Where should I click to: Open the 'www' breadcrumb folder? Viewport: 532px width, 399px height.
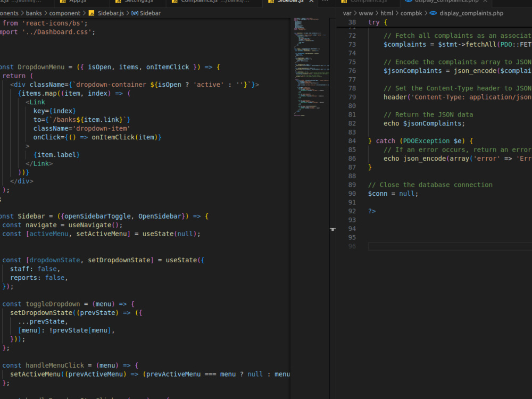366,13
